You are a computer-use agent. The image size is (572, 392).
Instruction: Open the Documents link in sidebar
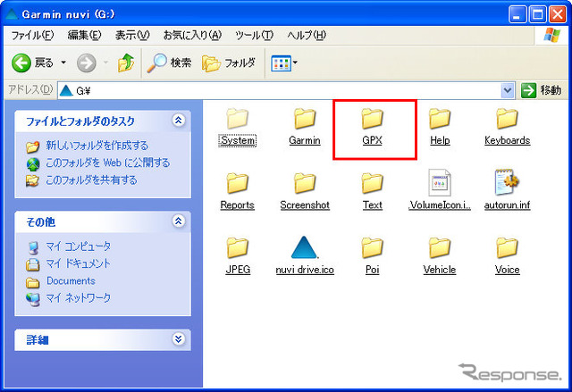click(x=71, y=281)
